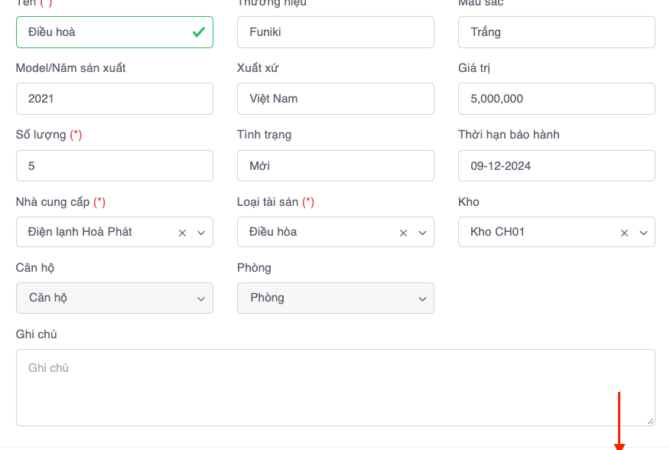Clear the Điện lạnh Hoà Phát supplier selection
670x450 pixels.
click(x=182, y=232)
